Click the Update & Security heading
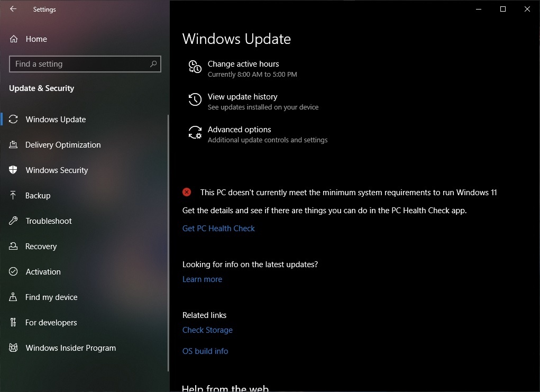The image size is (540, 392). (42, 88)
